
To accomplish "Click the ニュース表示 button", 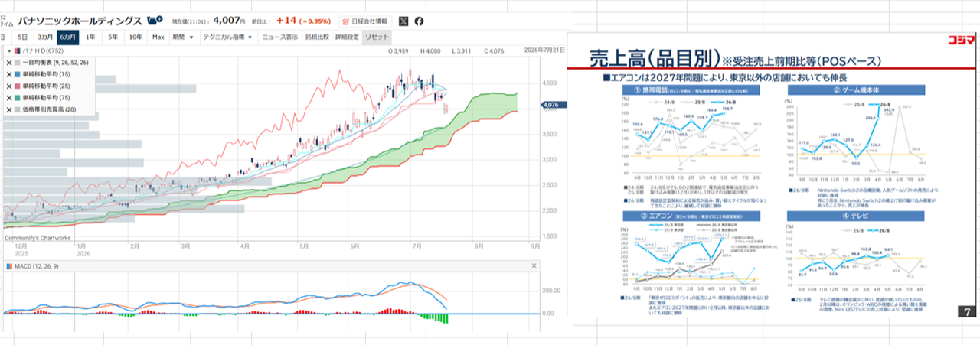I will point(280,37).
